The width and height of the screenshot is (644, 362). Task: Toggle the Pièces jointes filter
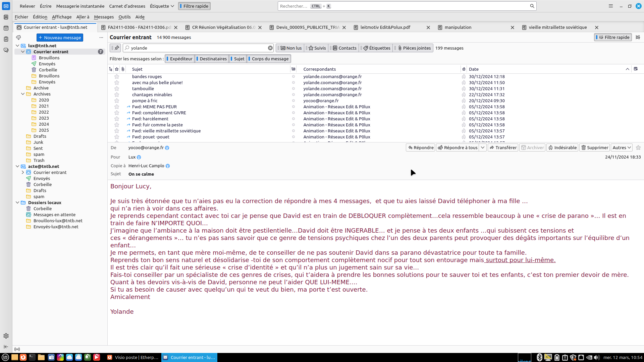click(x=414, y=48)
